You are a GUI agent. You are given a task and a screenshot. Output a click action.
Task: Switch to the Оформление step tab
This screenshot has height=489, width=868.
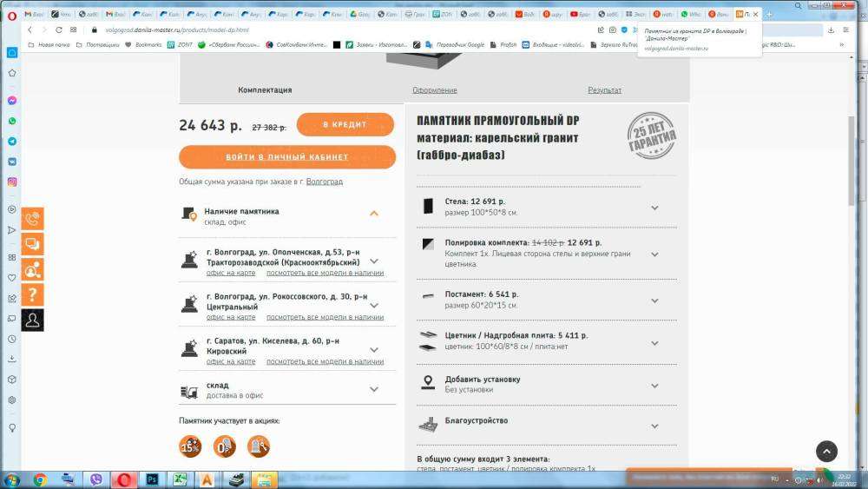(x=435, y=90)
